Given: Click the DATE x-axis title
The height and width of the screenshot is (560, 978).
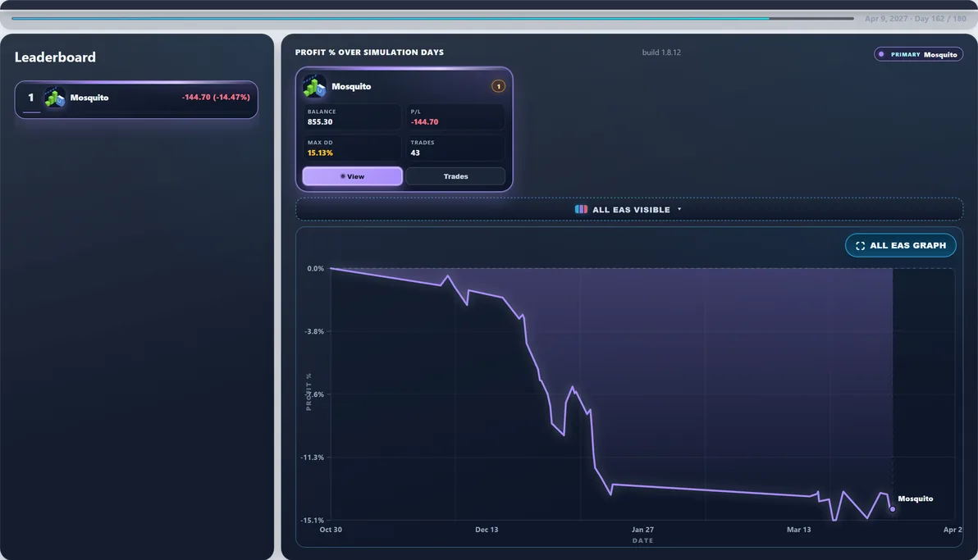Looking at the screenshot, I should point(642,540).
